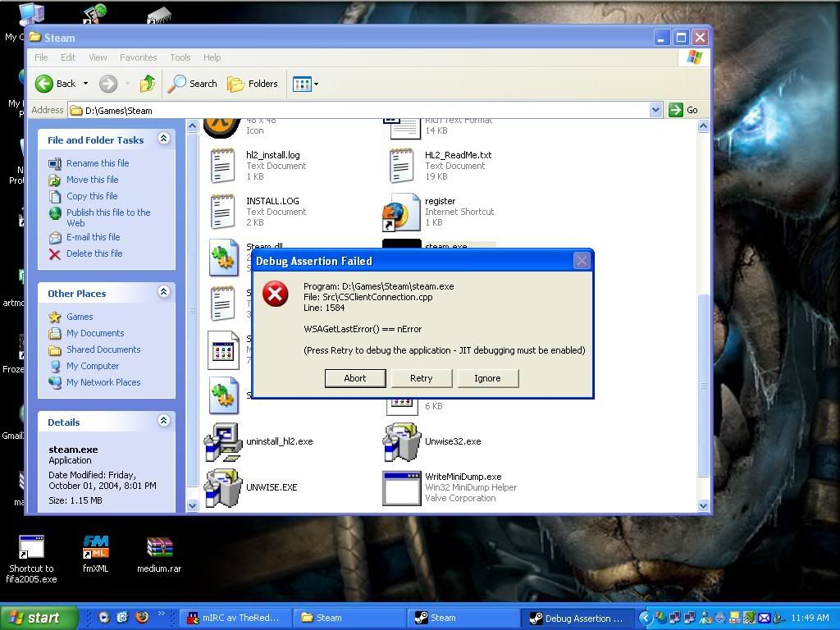Click Publish this file to the Web
The height and width of the screenshot is (630, 840).
click(108, 217)
